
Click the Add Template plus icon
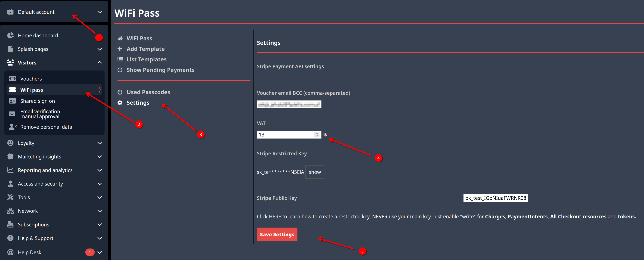(x=120, y=49)
